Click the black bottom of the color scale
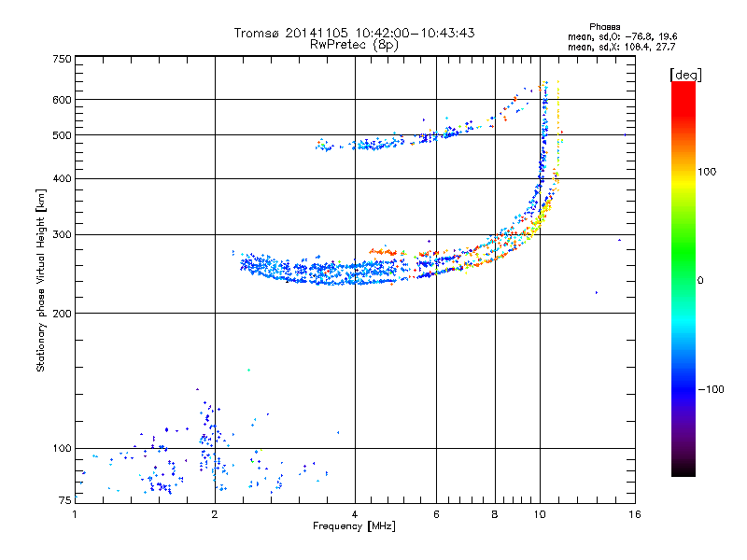 (x=684, y=469)
